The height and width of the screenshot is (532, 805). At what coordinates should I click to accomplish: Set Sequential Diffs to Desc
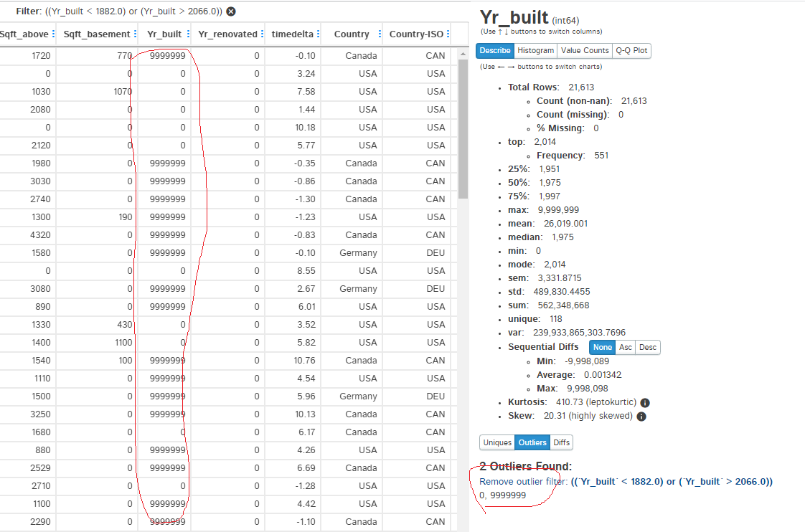[x=647, y=347]
